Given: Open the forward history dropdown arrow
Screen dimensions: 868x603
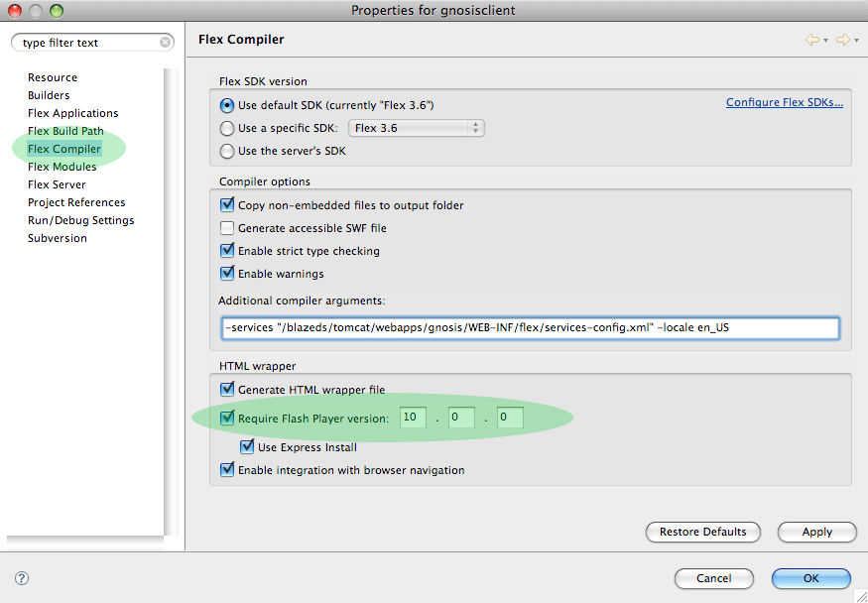Looking at the screenshot, I should coord(855,41).
